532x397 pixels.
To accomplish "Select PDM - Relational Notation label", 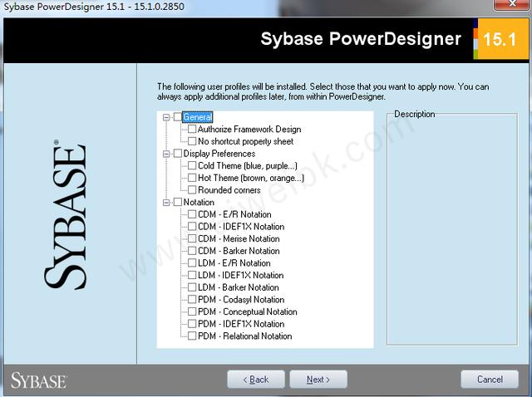I will 245,336.
